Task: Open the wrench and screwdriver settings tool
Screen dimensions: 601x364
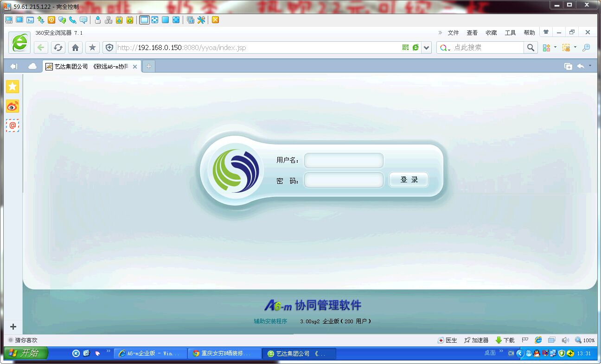Action: point(201,20)
